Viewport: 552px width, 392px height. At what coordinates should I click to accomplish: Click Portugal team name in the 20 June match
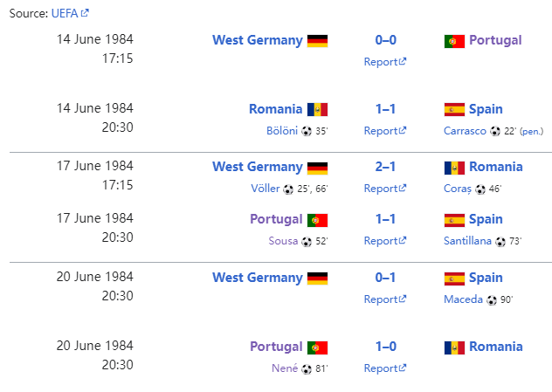point(276,347)
